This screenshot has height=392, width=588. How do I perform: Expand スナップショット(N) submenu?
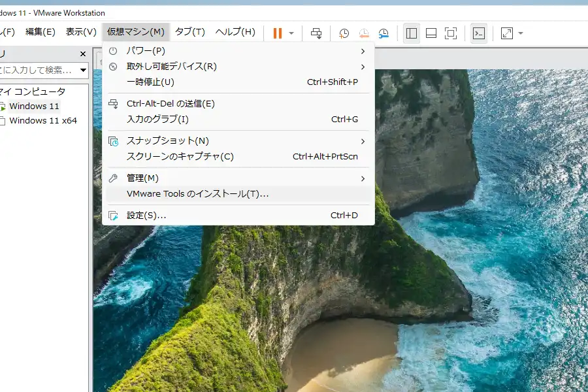(x=238, y=141)
